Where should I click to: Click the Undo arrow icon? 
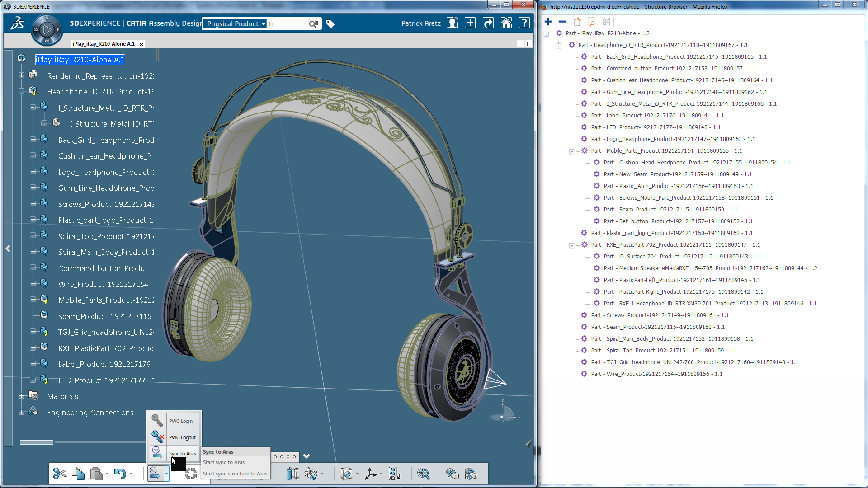click(120, 473)
